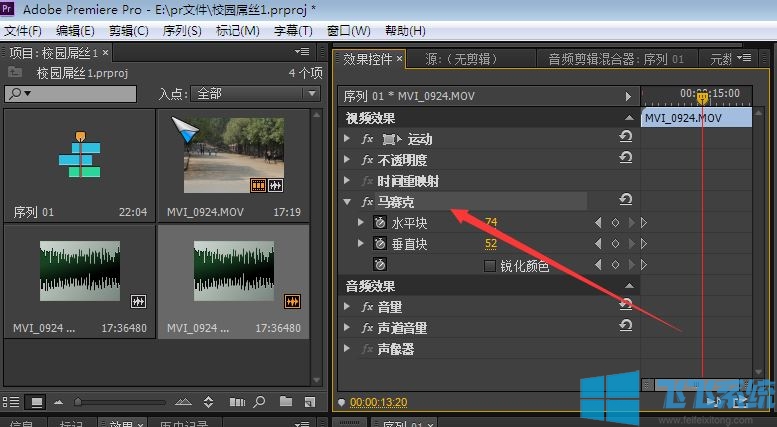Create a new bin with folder icon
This screenshot has width=777, height=427.
285,402
